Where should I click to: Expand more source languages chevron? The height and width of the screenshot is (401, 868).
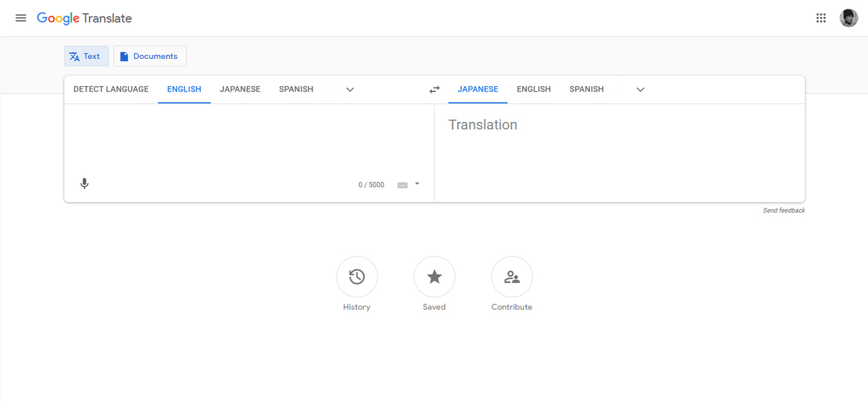click(350, 89)
